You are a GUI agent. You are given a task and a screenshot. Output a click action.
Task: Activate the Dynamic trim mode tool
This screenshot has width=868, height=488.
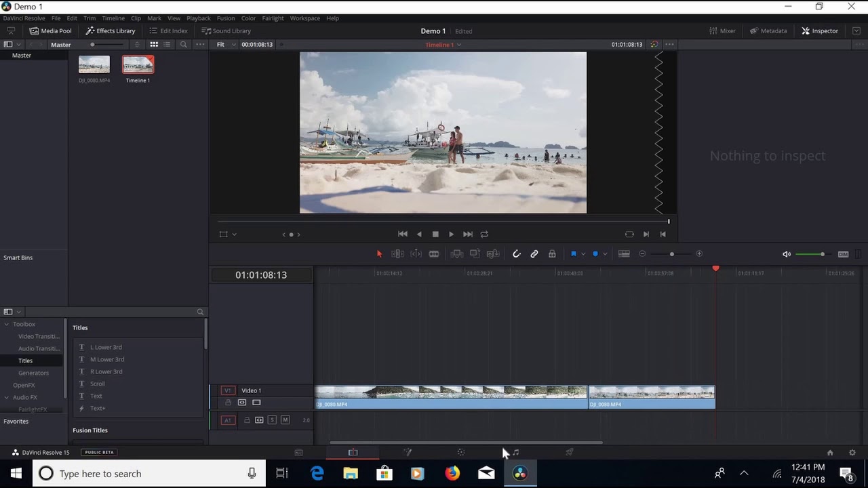(416, 254)
